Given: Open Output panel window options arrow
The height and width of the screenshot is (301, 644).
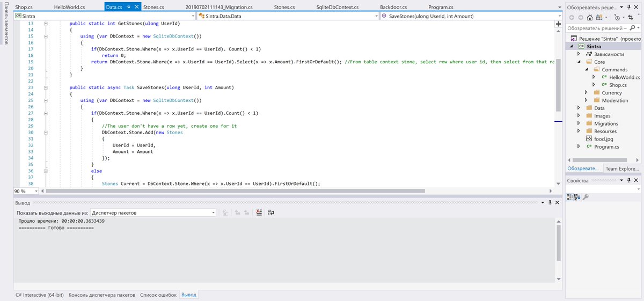Looking at the screenshot, I should [543, 202].
